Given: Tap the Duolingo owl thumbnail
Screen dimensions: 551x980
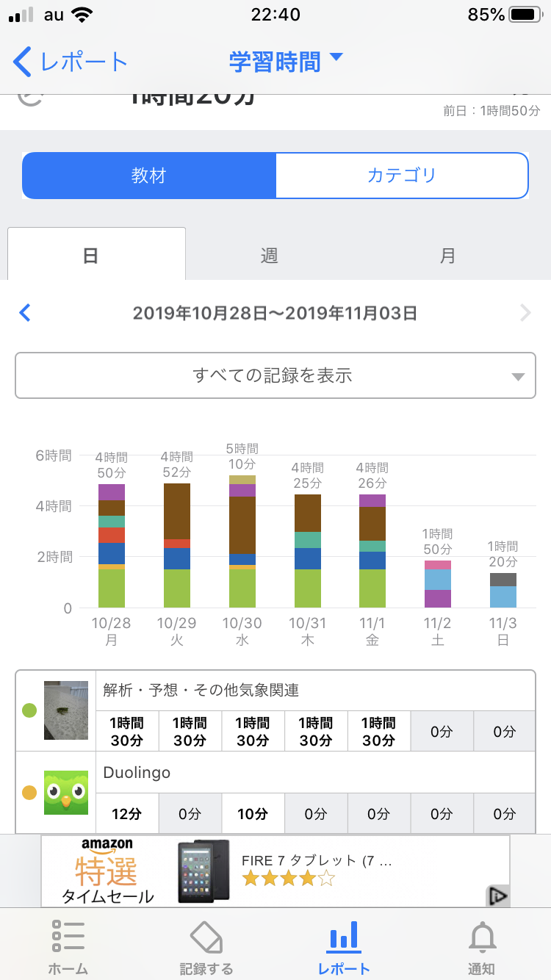Looking at the screenshot, I should pyautogui.click(x=66, y=792).
